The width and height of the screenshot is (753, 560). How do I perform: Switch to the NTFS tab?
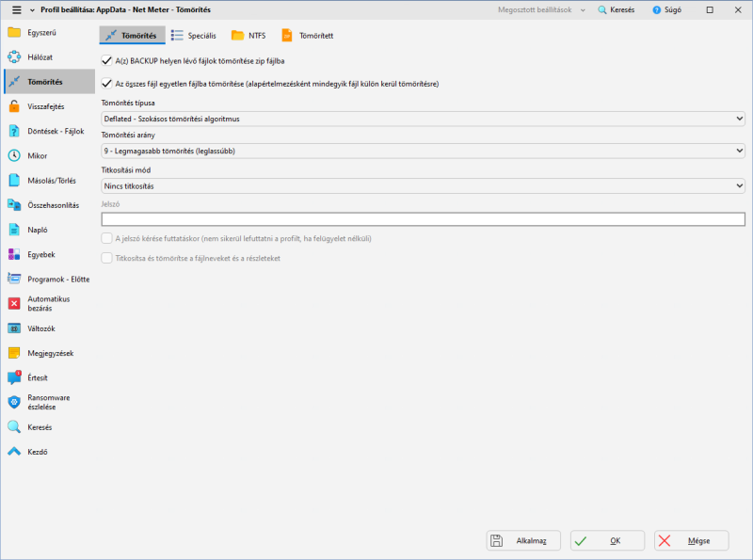pos(248,36)
